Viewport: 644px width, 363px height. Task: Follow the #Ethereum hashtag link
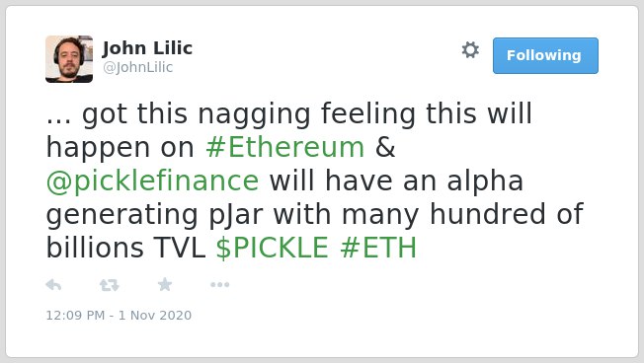pos(285,147)
